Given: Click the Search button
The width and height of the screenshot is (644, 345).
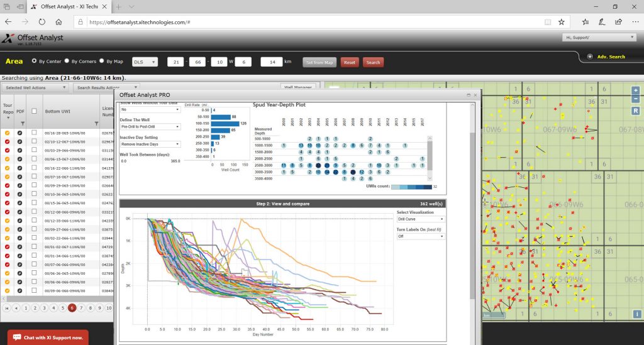Looking at the screenshot, I should (x=373, y=62).
